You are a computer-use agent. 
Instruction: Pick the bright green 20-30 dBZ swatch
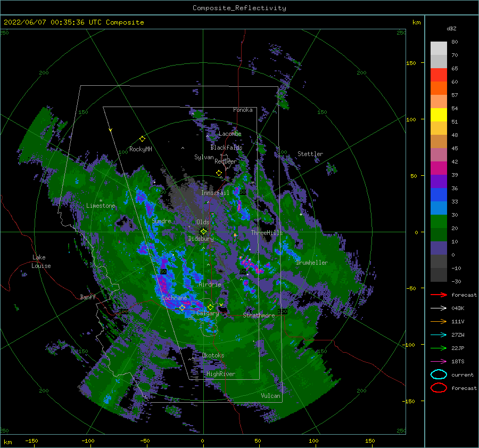pos(439,222)
